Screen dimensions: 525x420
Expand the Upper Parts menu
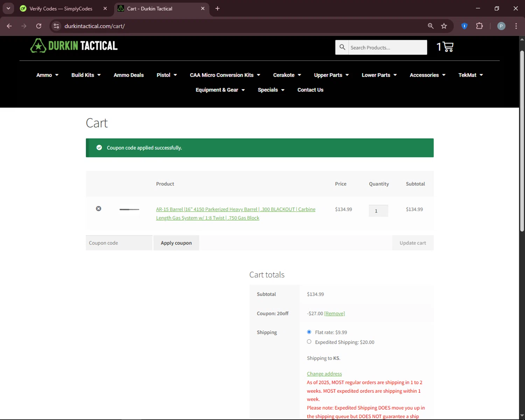(x=331, y=75)
